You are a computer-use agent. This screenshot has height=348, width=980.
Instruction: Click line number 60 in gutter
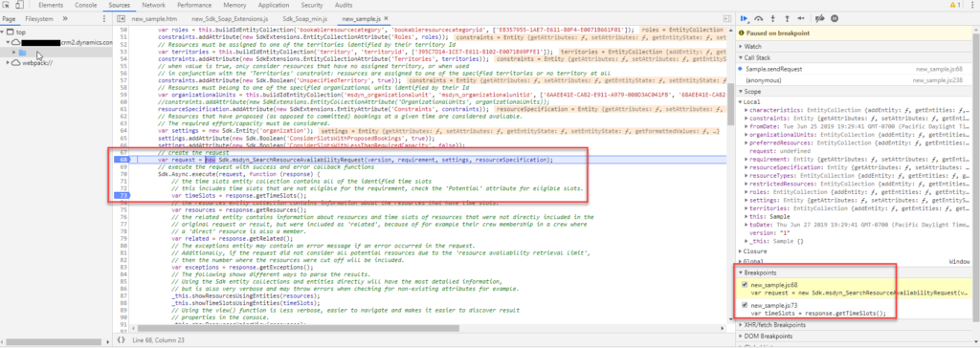[x=123, y=101]
